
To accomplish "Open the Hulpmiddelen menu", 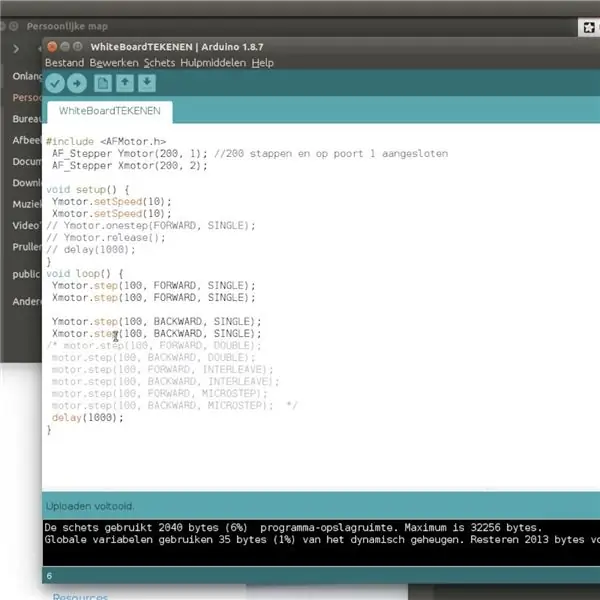I will tap(213, 63).
